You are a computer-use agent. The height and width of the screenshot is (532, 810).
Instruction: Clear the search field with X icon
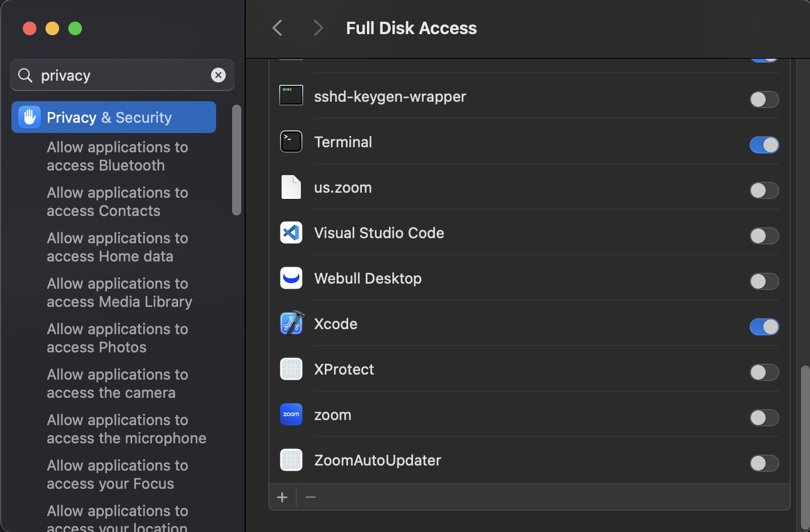click(x=218, y=75)
